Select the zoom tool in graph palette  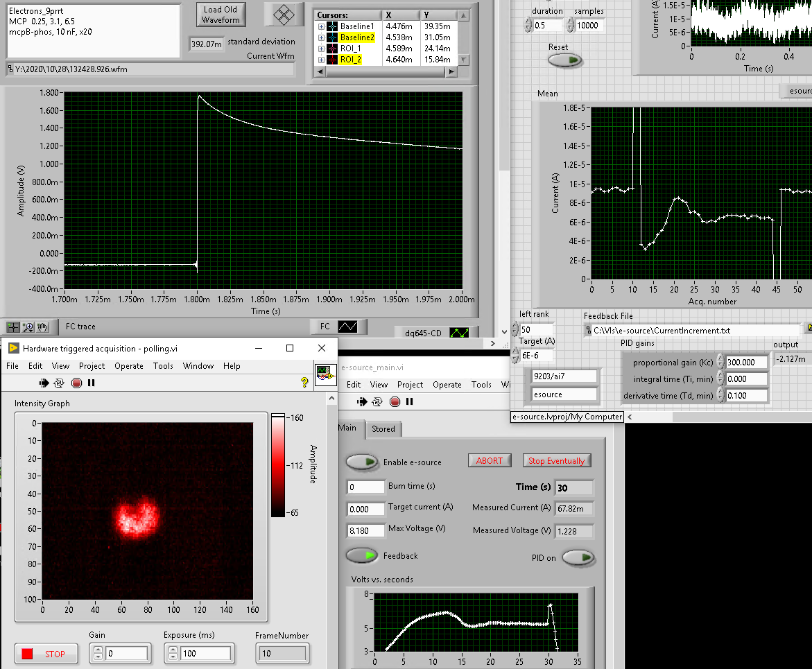(x=28, y=327)
